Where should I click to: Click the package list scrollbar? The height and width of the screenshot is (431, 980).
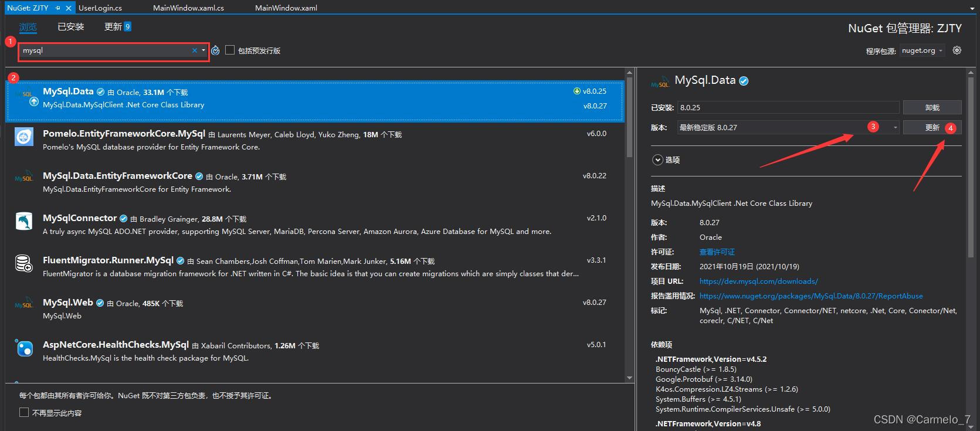[x=629, y=117]
